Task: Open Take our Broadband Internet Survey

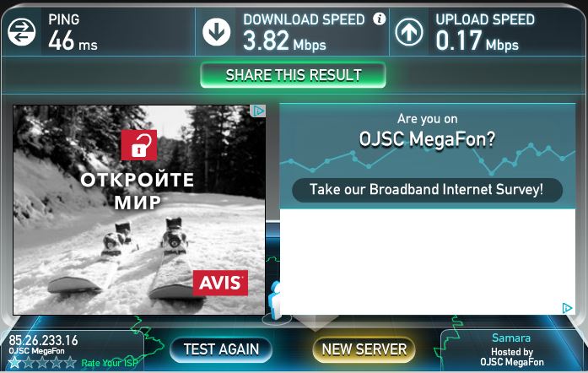Action: [x=427, y=190]
